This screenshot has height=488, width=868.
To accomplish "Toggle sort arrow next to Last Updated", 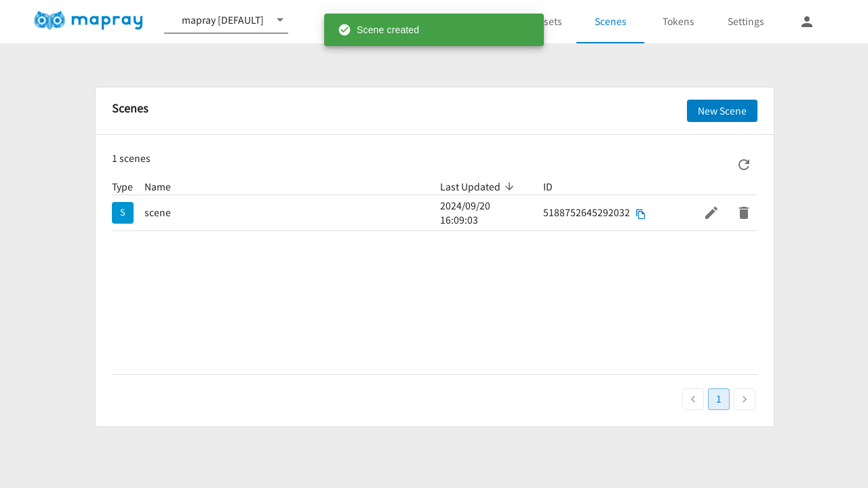I will 509,186.
